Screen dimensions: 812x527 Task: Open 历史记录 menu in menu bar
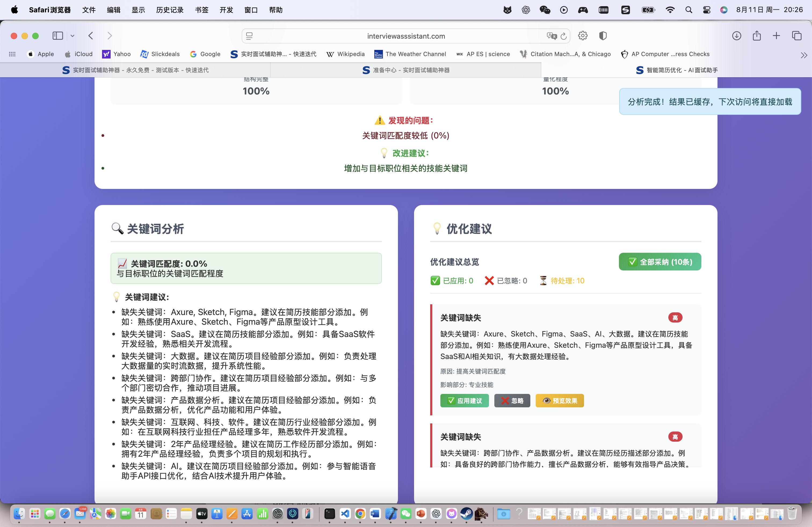[169, 10]
